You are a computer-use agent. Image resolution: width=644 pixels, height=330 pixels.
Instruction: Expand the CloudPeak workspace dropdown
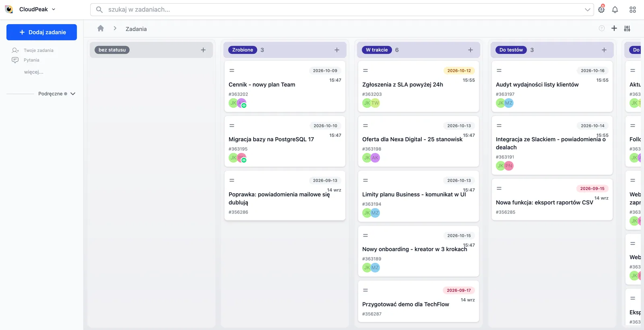pyautogui.click(x=54, y=9)
